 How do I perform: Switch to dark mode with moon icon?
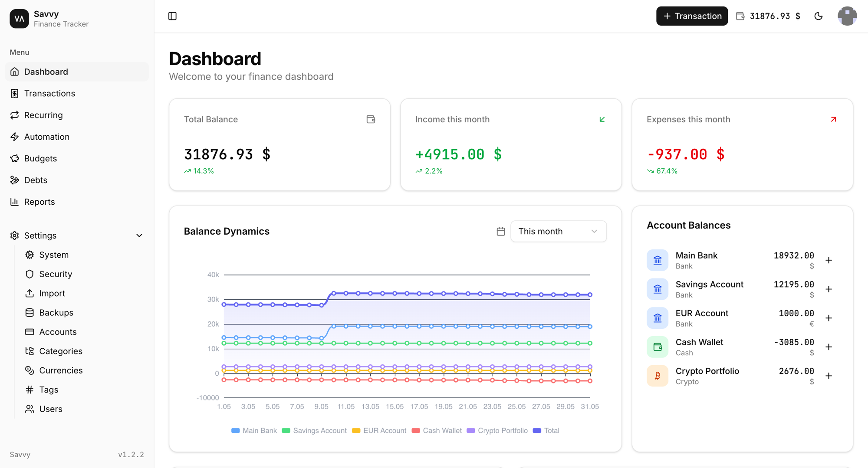tap(819, 16)
